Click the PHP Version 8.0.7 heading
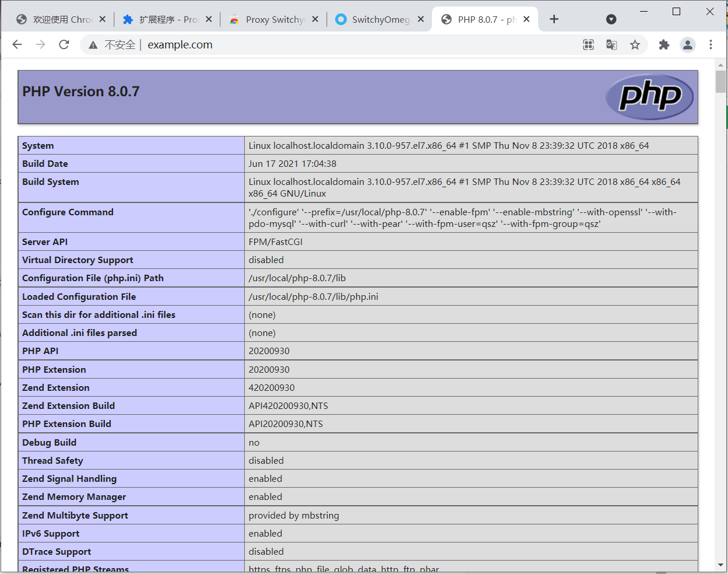The width and height of the screenshot is (728, 574). point(81,92)
